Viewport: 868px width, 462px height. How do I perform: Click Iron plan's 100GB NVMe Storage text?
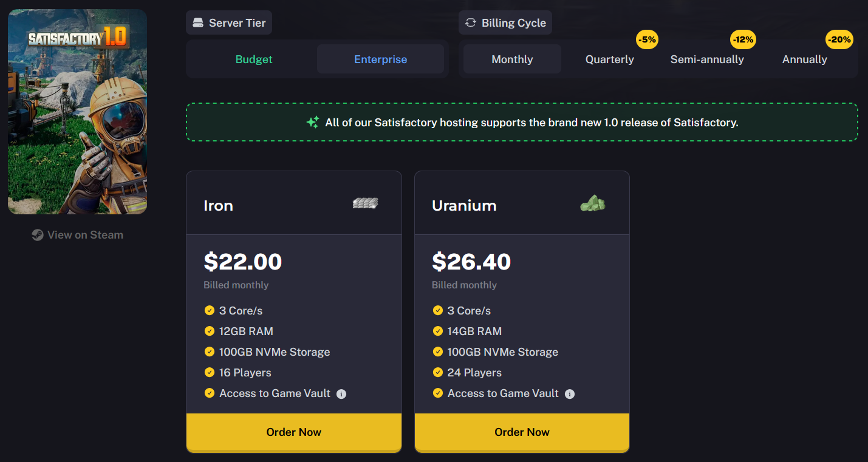pyautogui.click(x=275, y=352)
